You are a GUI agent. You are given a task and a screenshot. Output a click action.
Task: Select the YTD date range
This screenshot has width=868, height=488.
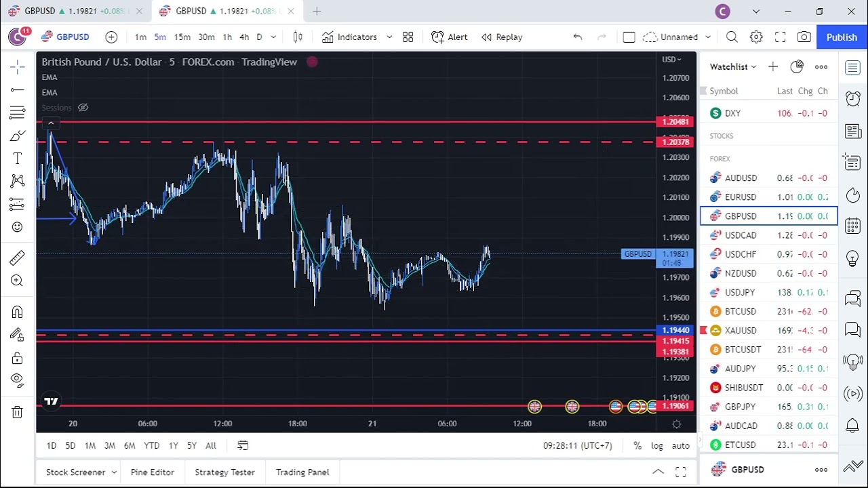tap(151, 445)
